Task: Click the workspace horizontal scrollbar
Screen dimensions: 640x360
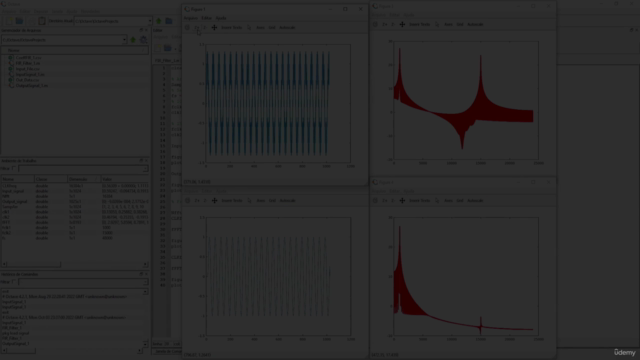Action: (75, 264)
